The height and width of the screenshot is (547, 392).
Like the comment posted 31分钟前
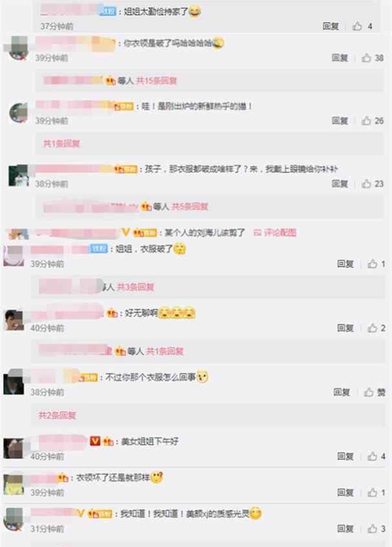click(373, 529)
